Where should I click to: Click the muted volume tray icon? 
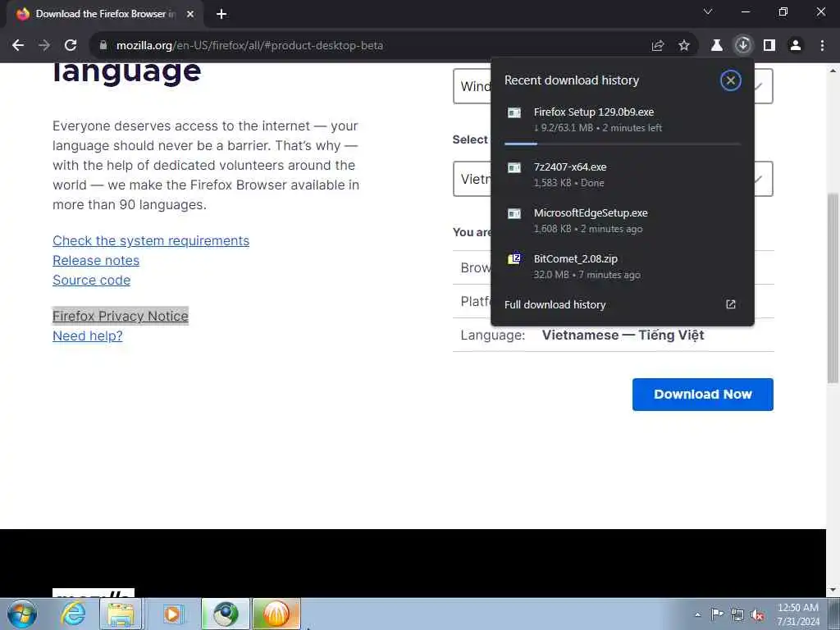pos(757,614)
